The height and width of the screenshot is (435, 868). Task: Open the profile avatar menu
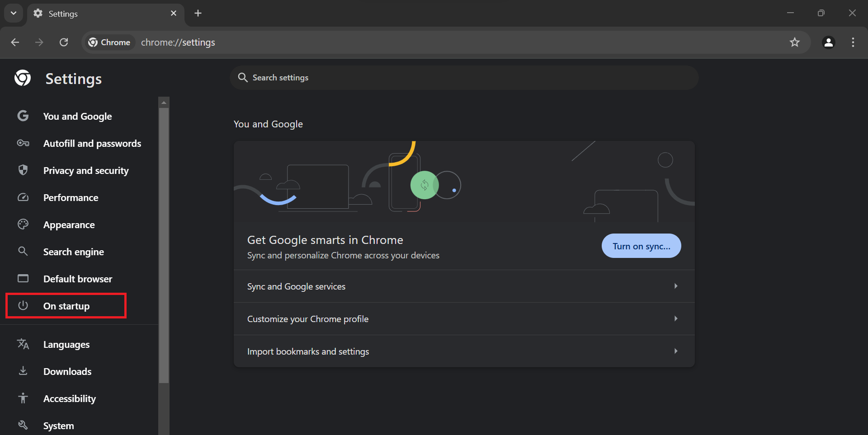829,42
